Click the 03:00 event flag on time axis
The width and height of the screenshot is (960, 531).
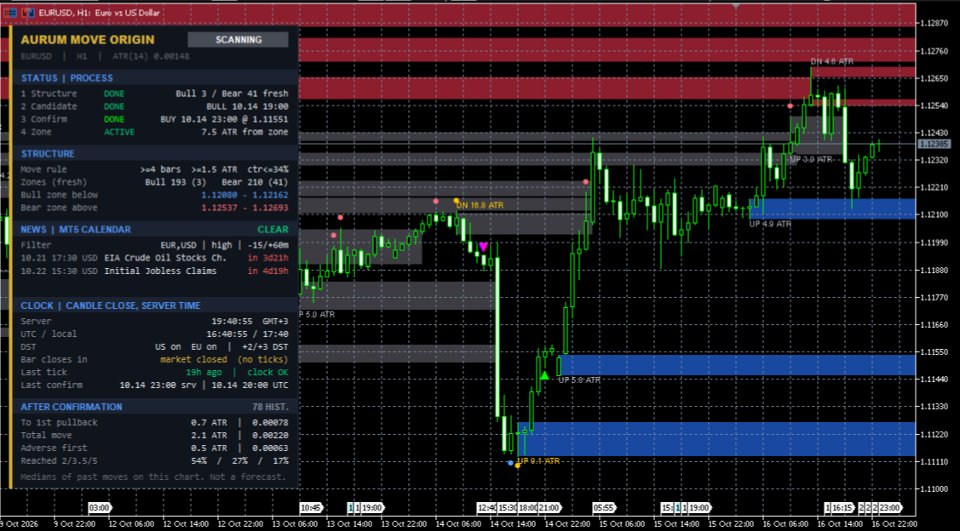[99, 508]
